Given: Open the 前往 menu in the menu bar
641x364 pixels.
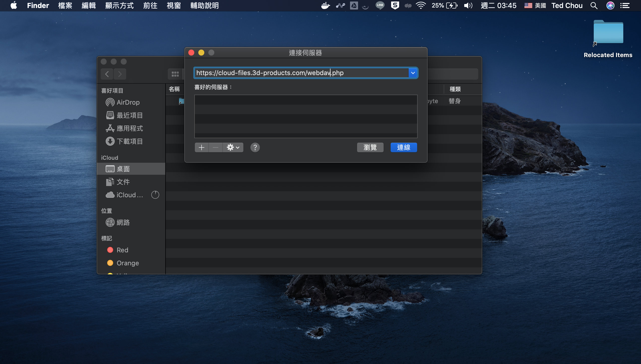Looking at the screenshot, I should (150, 6).
